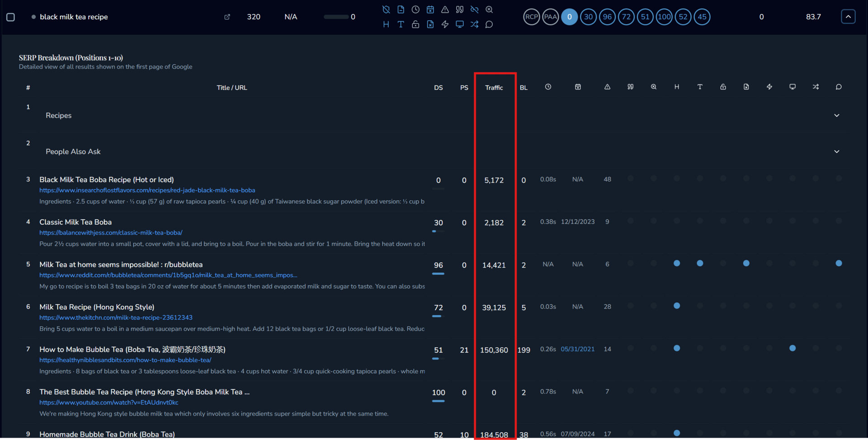Click the title "Classic Milk Tea Boba"
Image resolution: width=868 pixels, height=440 pixels.
tap(75, 222)
